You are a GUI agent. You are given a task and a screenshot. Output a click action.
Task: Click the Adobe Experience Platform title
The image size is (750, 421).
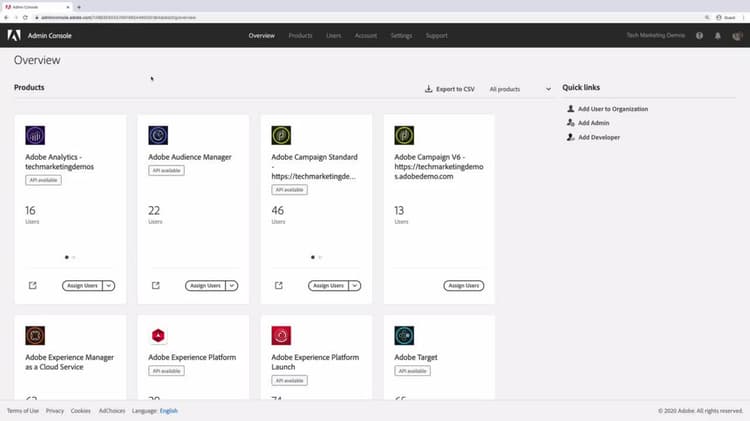(x=192, y=357)
